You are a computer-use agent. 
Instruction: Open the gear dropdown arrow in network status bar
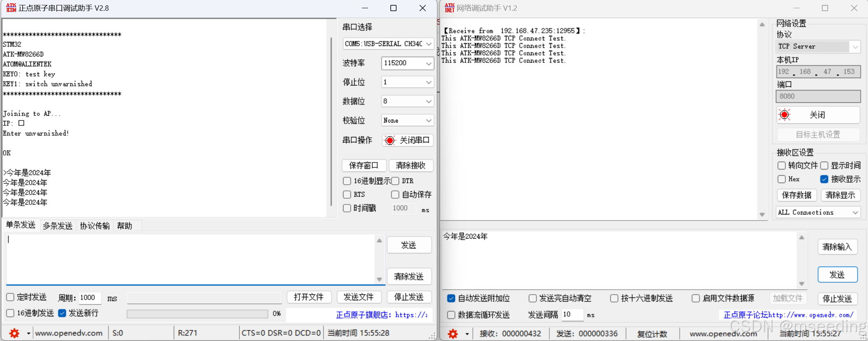coord(467,334)
